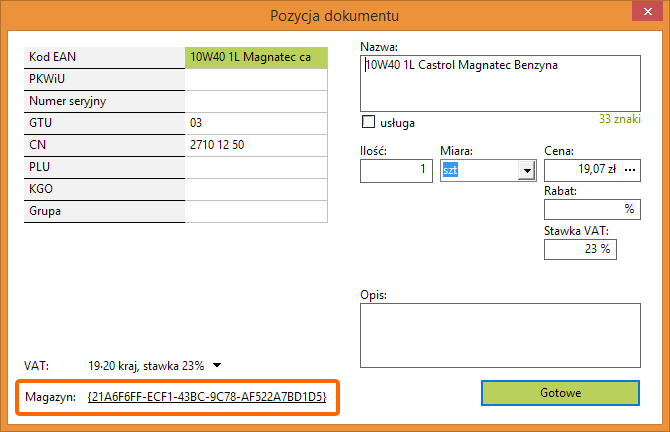
Task: Edit the GTU value 03
Action: point(256,123)
